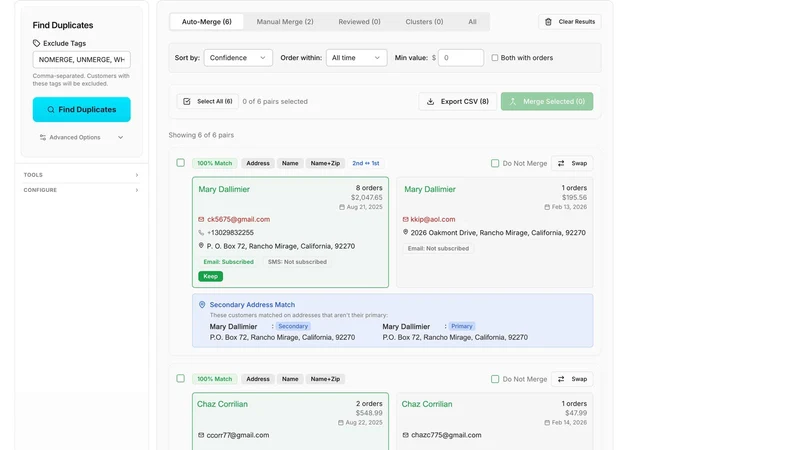Viewport: 800px width, 450px height.
Task: Click location pin beside P. O. Box 72 address
Action: click(201, 246)
